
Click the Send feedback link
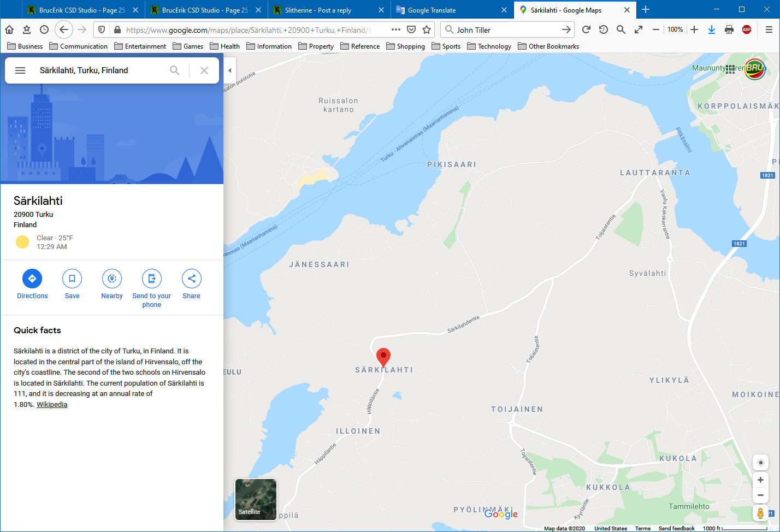[x=676, y=528]
